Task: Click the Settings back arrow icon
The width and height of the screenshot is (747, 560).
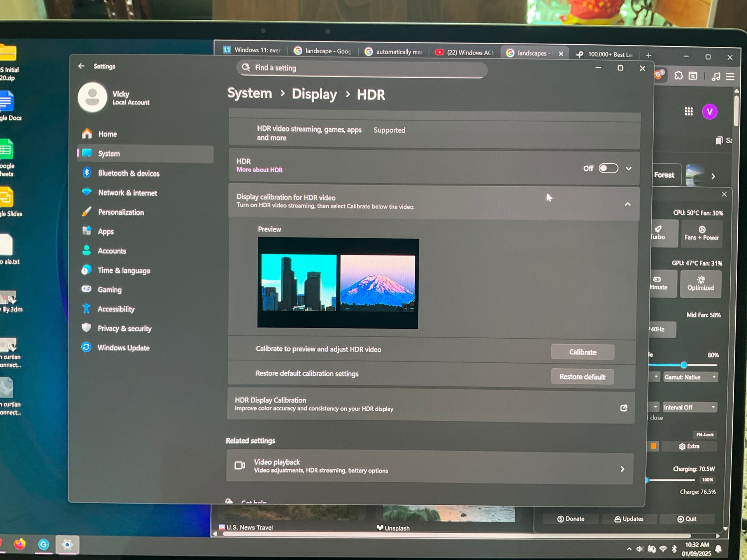Action: (x=81, y=66)
